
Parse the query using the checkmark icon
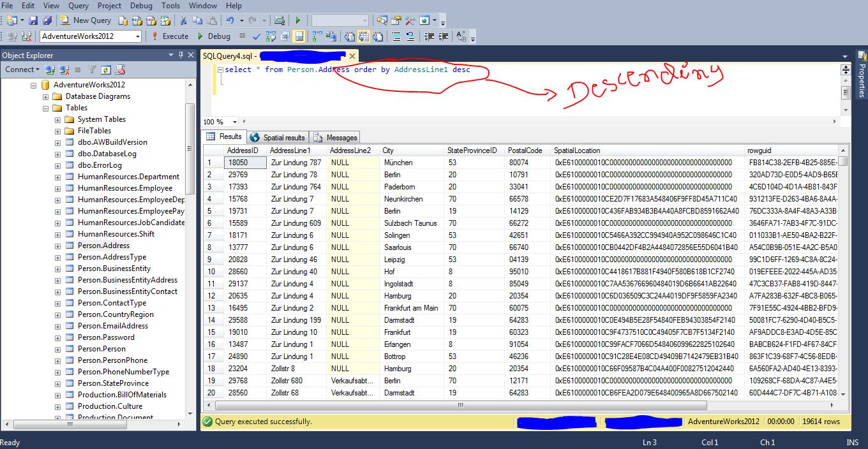coord(256,36)
